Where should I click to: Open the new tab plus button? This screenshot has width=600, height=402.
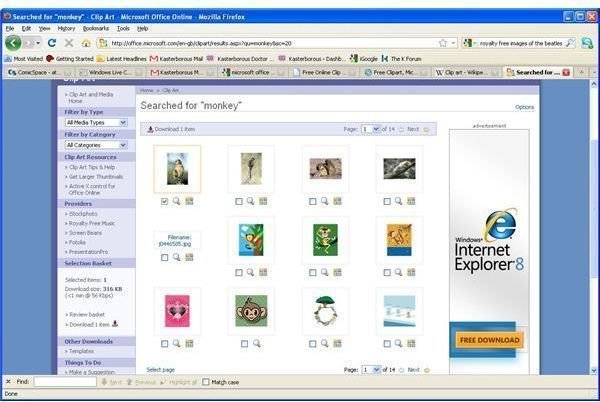[x=581, y=72]
